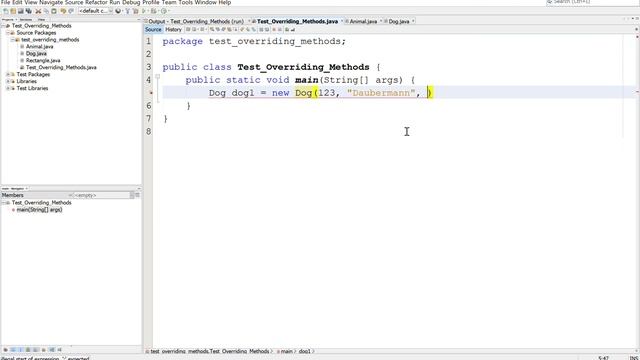Screen dimensions: 640x360
Task: Collapse the Test_Overriding_Methods project node
Action: coord(3,26)
